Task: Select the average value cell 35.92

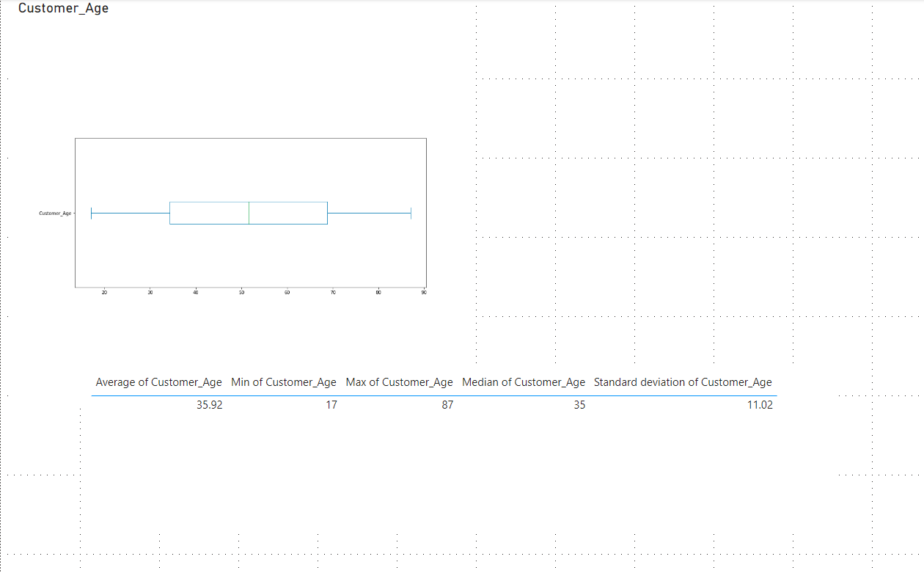Action: (209, 405)
